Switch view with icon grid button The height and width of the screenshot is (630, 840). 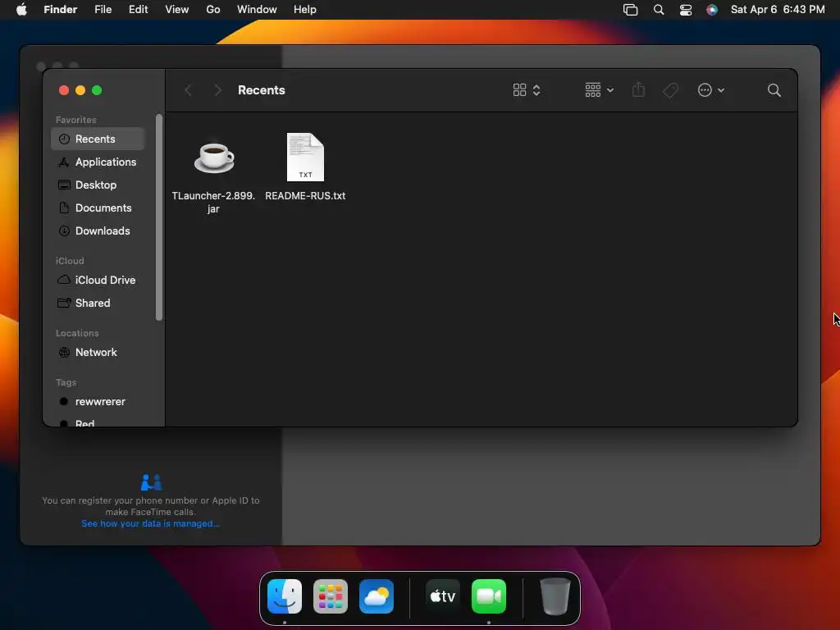pos(527,90)
